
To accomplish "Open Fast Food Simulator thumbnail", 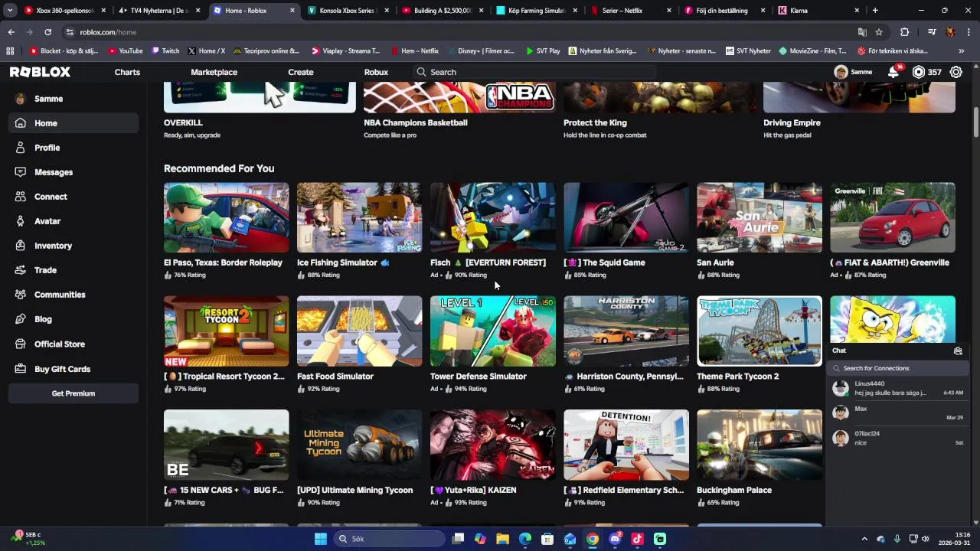I will click(x=359, y=331).
